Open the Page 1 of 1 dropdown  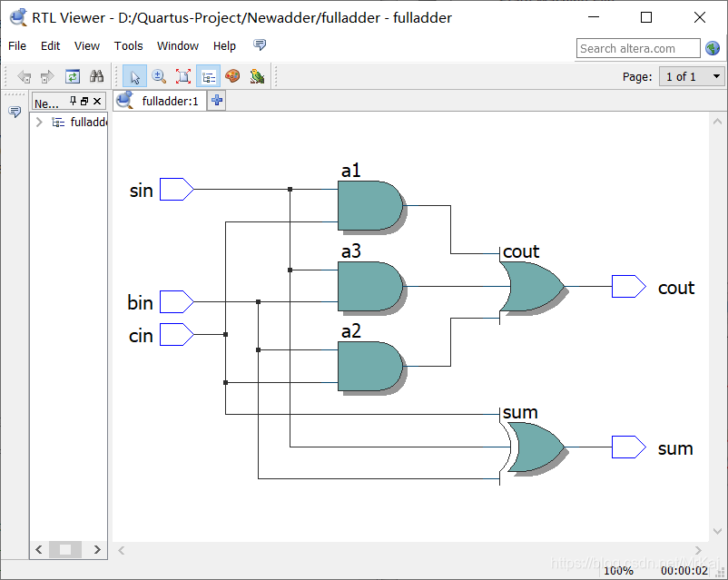point(692,76)
